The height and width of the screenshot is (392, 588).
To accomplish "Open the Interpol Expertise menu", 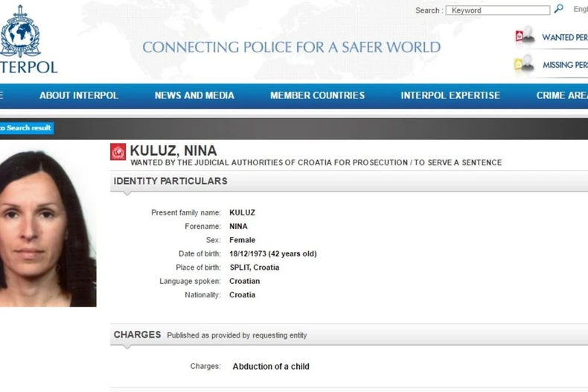I will 450,95.
